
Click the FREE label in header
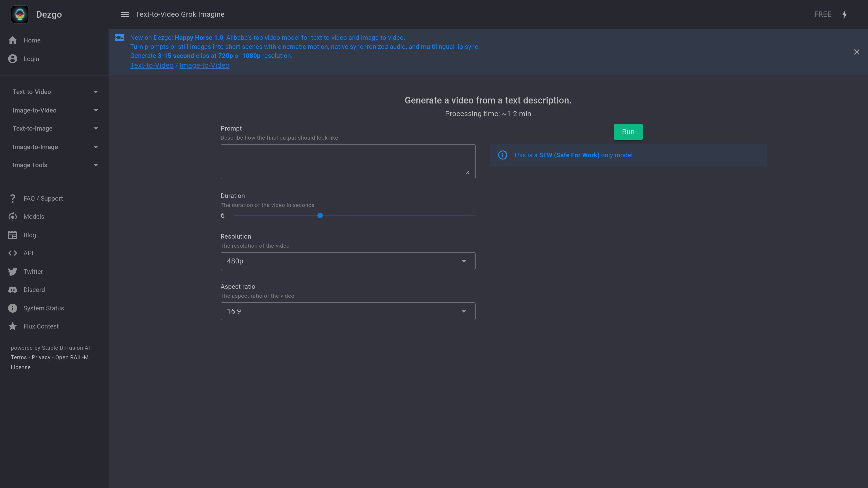(823, 14)
